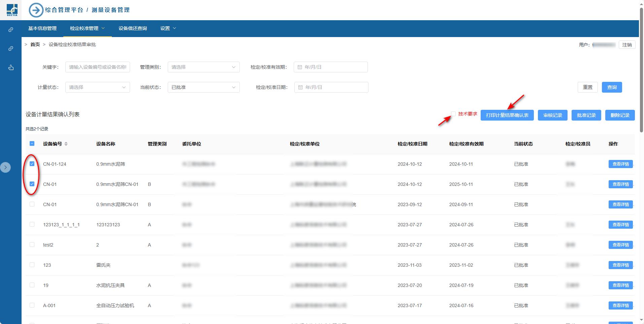Focus the 关键字 search input field

click(x=97, y=67)
